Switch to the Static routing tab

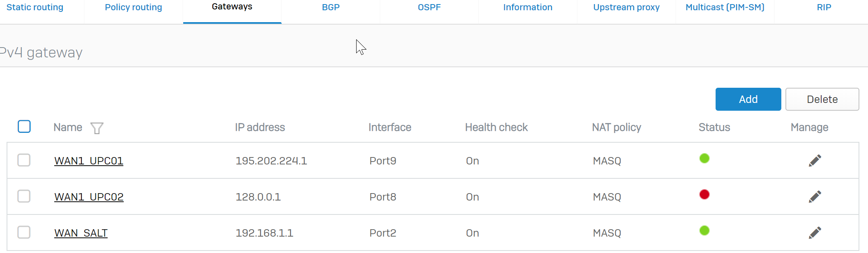tap(35, 7)
